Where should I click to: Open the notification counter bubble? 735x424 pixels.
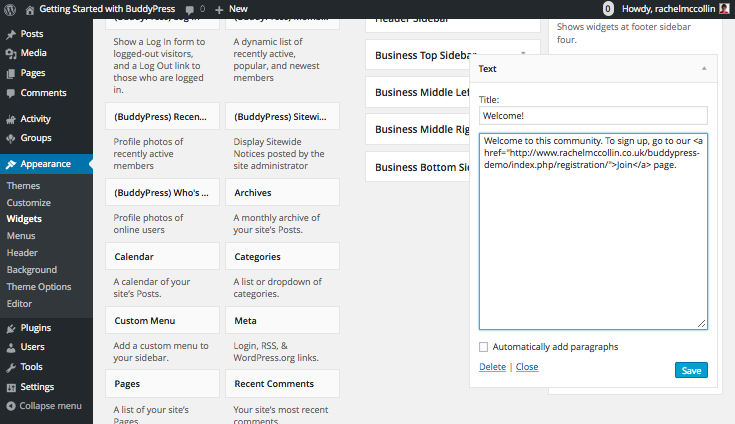click(x=608, y=9)
